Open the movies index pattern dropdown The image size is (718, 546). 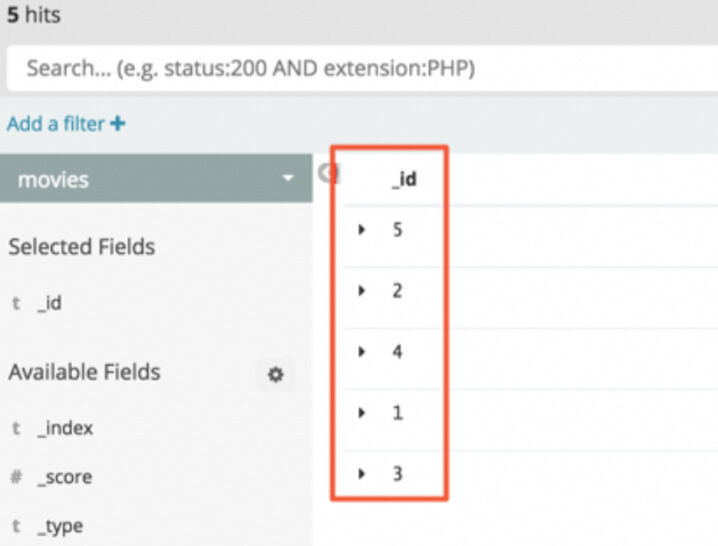coord(288,179)
